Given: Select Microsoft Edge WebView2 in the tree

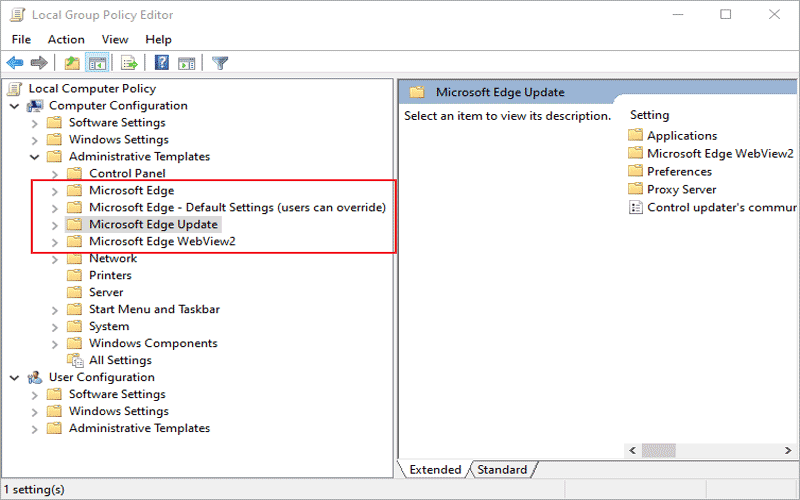Looking at the screenshot, I should 162,241.
